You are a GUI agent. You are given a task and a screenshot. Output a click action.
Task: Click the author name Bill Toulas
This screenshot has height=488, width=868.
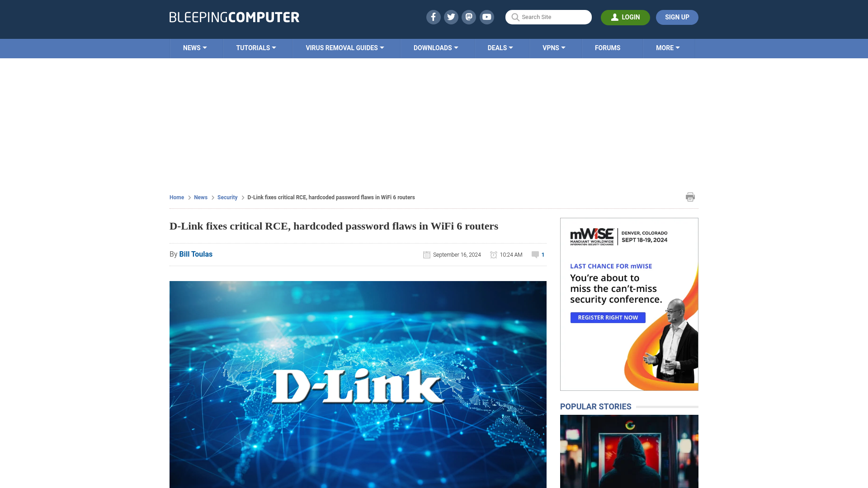196,254
